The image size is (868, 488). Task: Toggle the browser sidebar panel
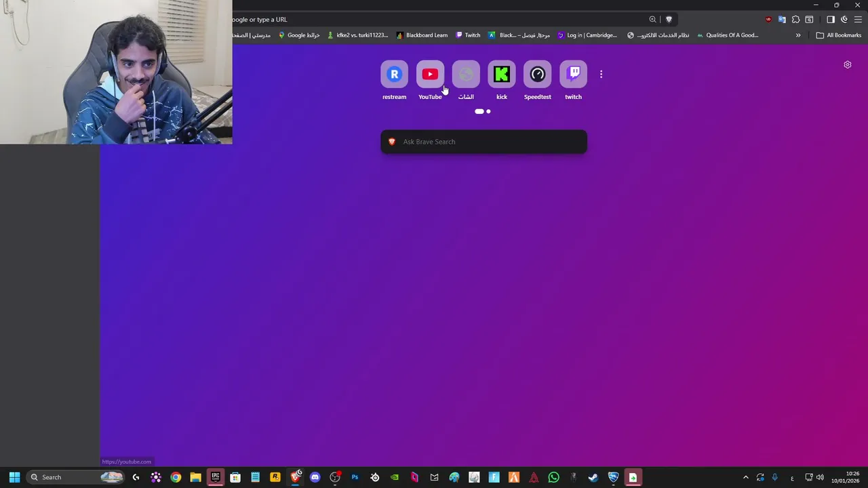[x=831, y=19]
